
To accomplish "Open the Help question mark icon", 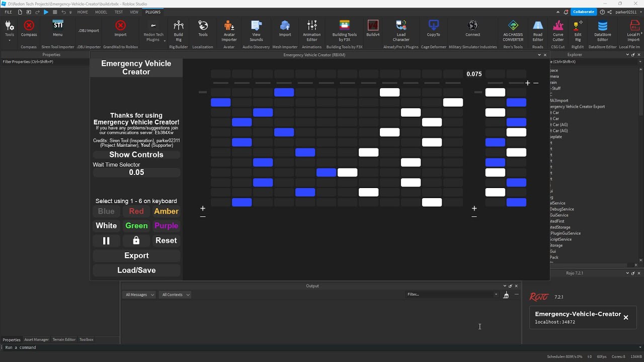I will [602, 12].
